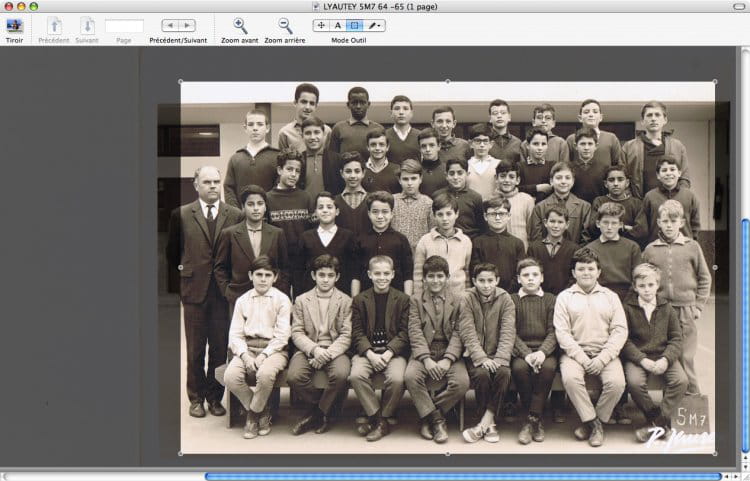Image resolution: width=750 pixels, height=481 pixels.
Task: Click the Précédent up arrow icon
Action: point(54,25)
